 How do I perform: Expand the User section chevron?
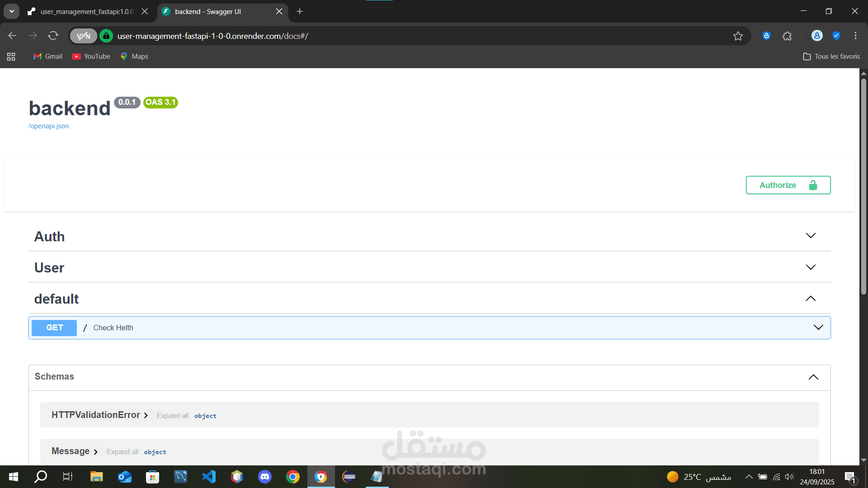coord(811,267)
